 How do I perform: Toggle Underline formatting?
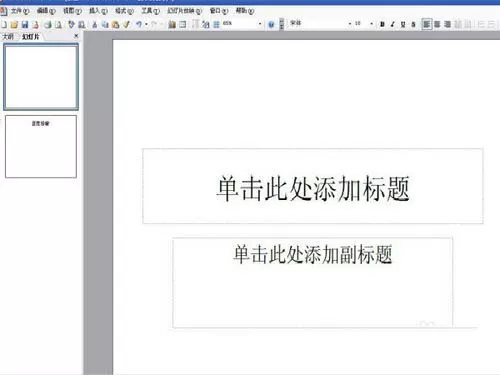coord(403,24)
